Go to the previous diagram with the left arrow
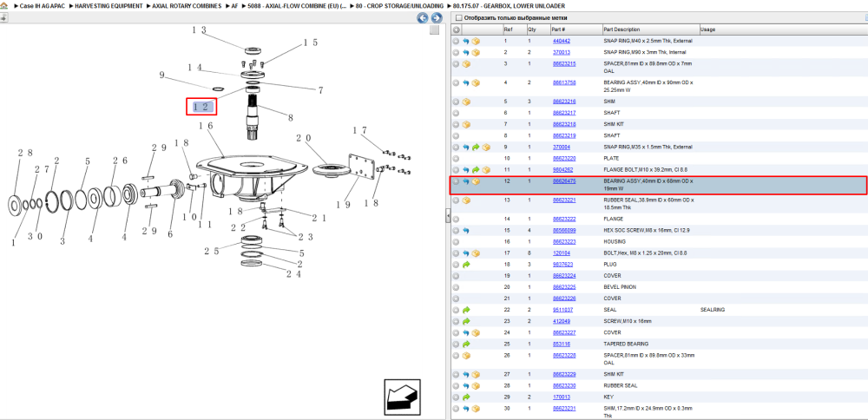 [x=423, y=18]
